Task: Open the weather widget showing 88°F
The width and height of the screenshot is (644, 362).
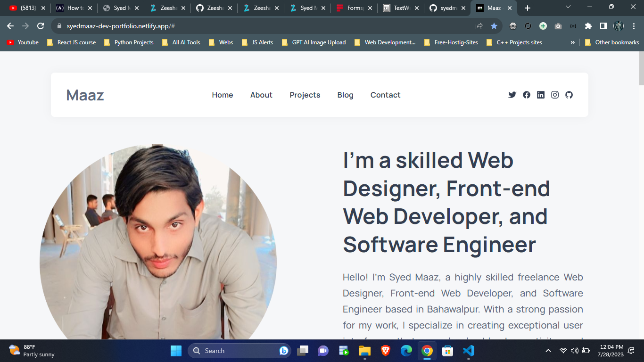Action: click(32, 351)
